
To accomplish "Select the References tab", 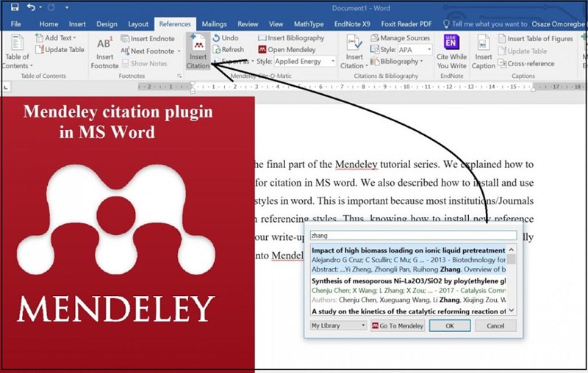I will coord(175,24).
